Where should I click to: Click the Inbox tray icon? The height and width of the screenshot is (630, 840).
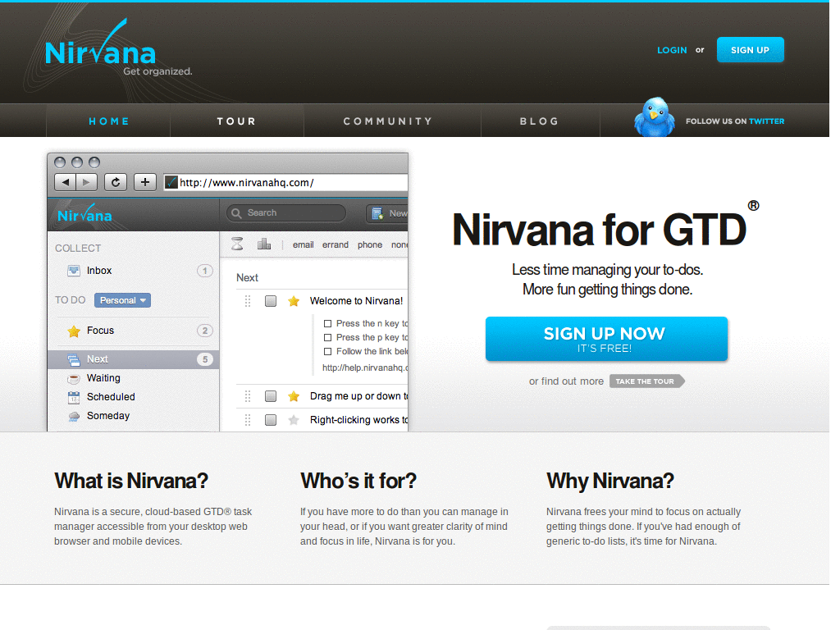(73, 271)
